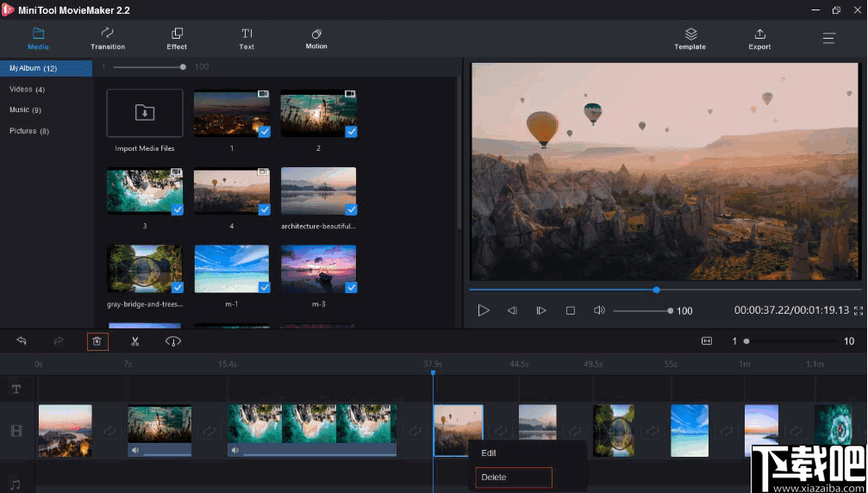868x493 pixels.
Task: Toggle checkmark on media clip 1
Action: click(264, 132)
